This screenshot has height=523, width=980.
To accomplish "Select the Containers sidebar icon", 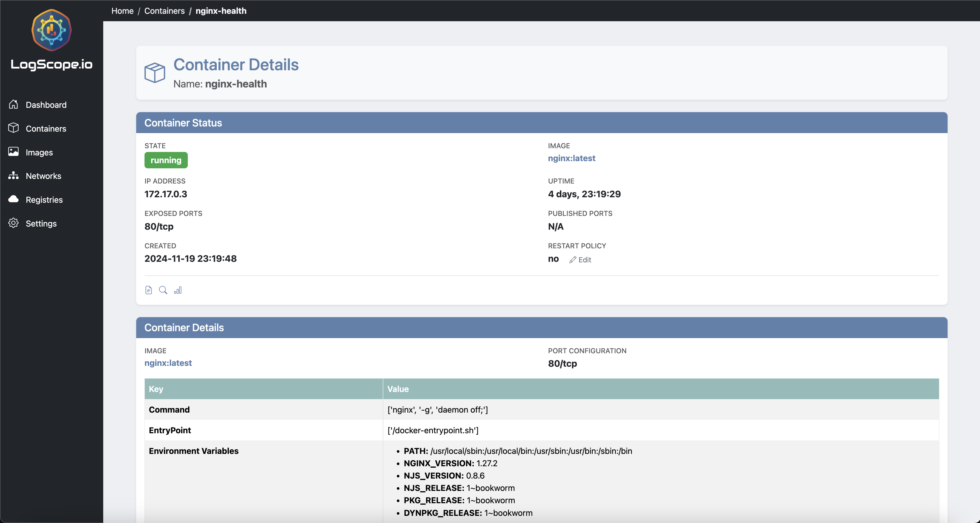I will coord(14,128).
